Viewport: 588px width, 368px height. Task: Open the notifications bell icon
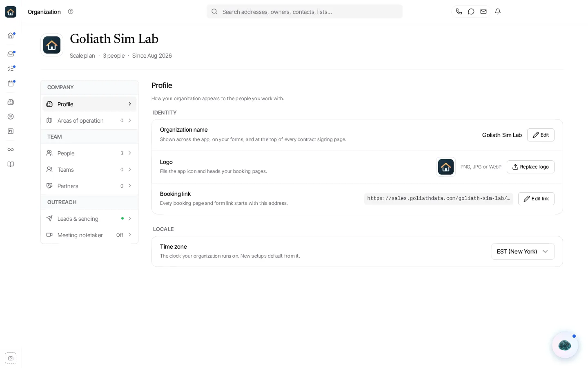pyautogui.click(x=498, y=11)
